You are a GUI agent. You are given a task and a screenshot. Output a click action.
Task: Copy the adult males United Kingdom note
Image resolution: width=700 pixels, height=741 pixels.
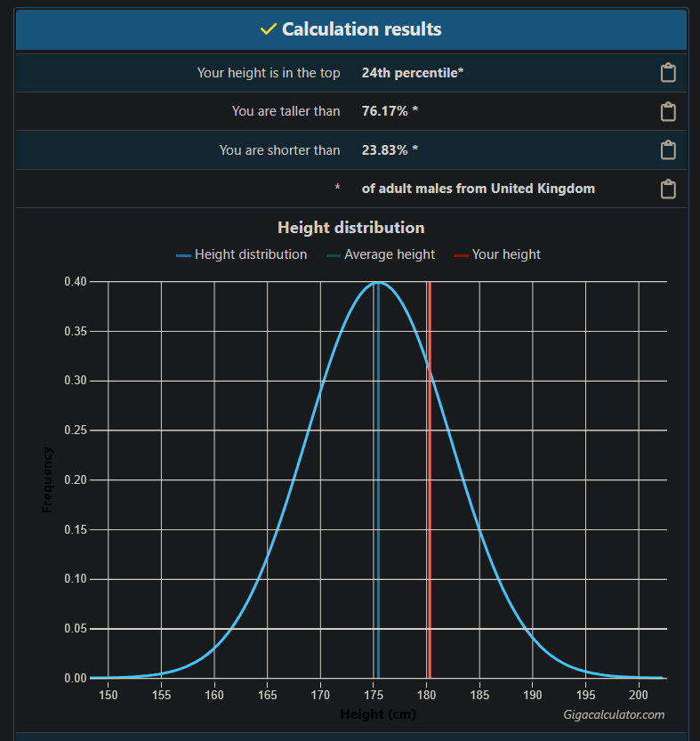(x=668, y=189)
